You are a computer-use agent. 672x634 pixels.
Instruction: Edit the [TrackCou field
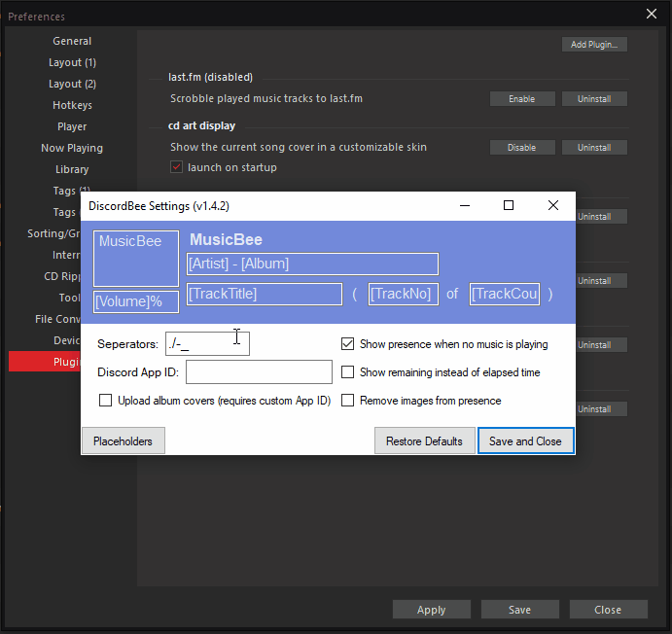(x=505, y=294)
